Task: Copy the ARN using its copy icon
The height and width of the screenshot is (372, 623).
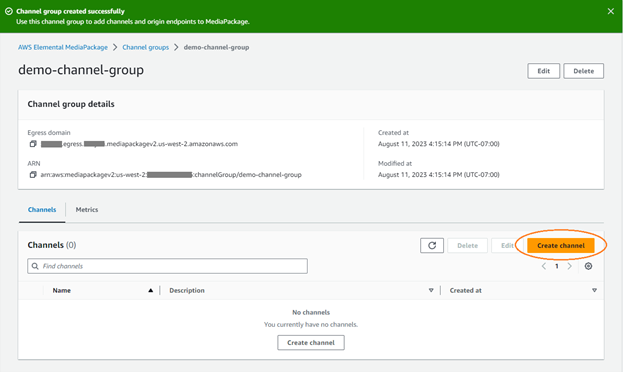Action: pos(33,174)
